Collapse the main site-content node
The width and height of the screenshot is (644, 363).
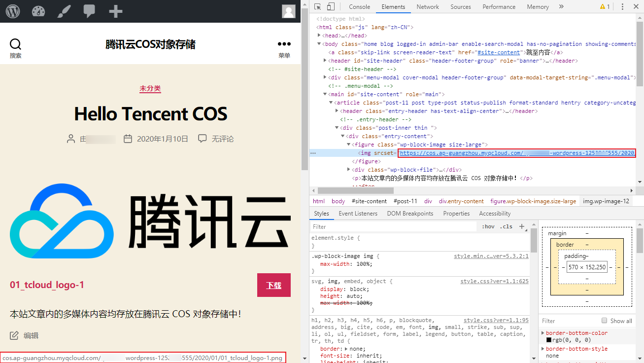coord(325,94)
